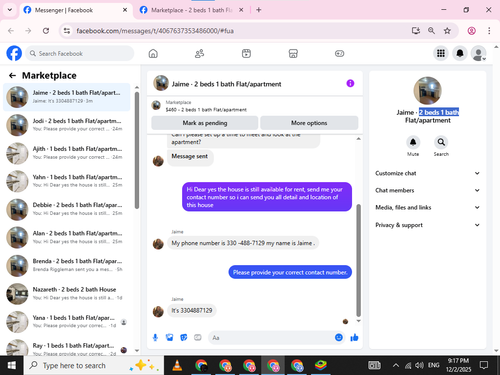Open BlueStacks icon in the taskbar
500x375 pixels.
321,365
